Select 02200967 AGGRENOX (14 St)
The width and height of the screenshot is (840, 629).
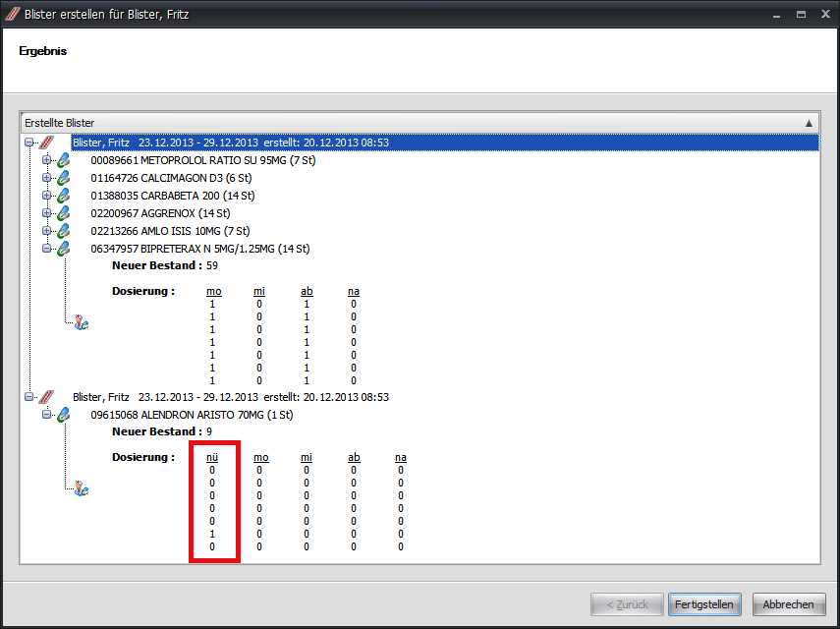pos(160,213)
